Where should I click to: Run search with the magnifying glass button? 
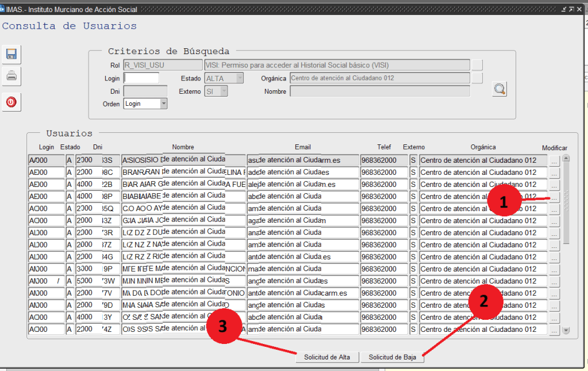[499, 89]
